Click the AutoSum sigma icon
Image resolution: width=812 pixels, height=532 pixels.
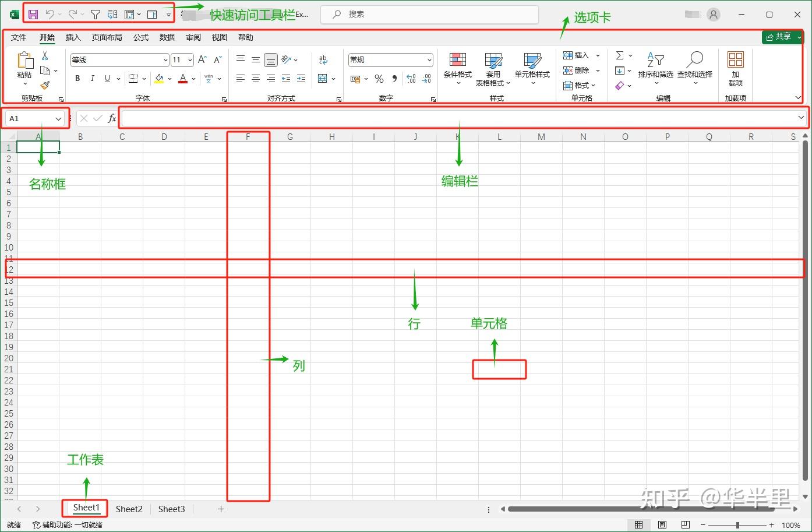(x=620, y=55)
